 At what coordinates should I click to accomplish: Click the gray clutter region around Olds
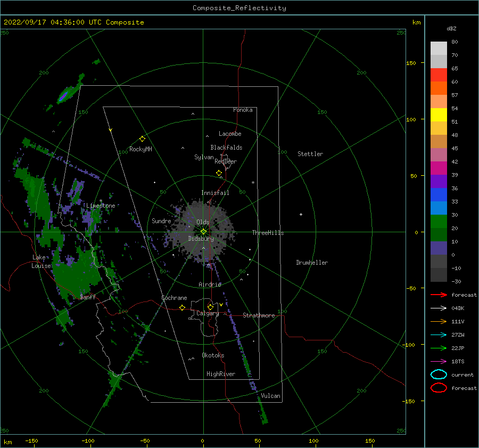click(x=202, y=231)
